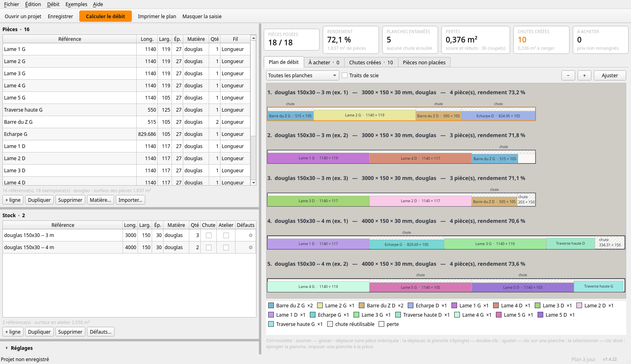
Task: Select the Lame 5 G piece on plank 5
Action: [x=421, y=287]
